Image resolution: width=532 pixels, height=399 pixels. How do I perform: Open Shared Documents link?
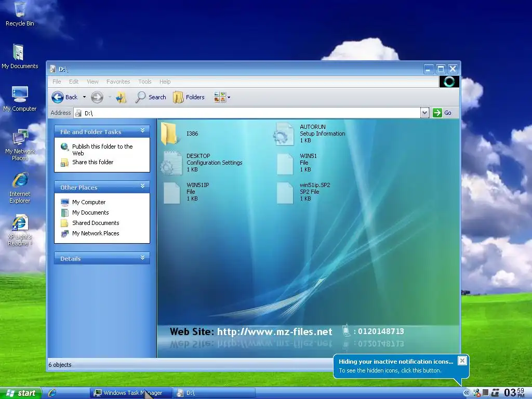coord(96,223)
